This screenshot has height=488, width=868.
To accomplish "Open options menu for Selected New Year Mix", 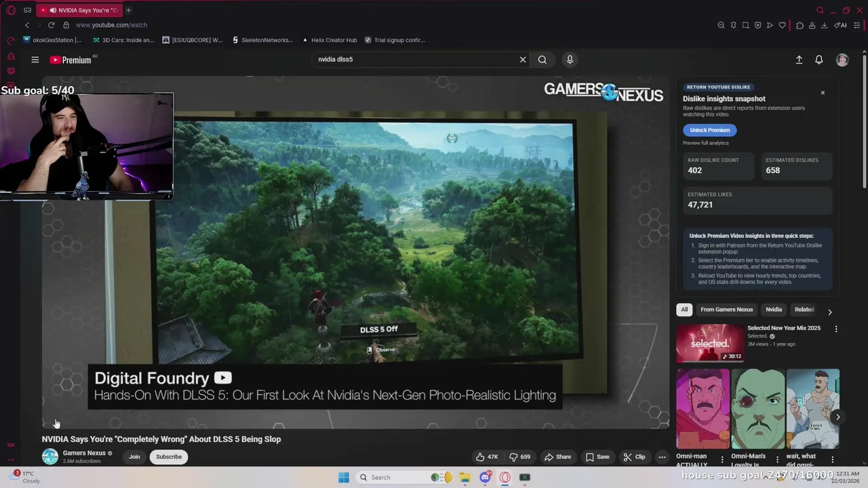I will pos(836,329).
